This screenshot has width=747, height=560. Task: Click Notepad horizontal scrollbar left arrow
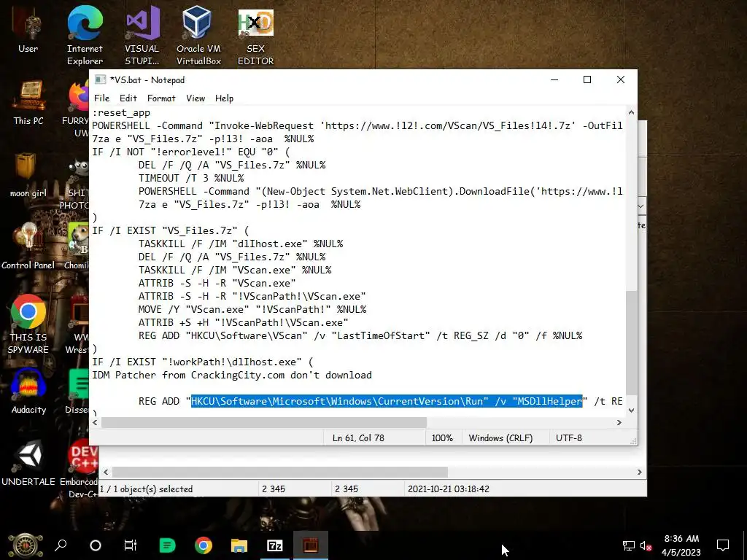pos(95,422)
